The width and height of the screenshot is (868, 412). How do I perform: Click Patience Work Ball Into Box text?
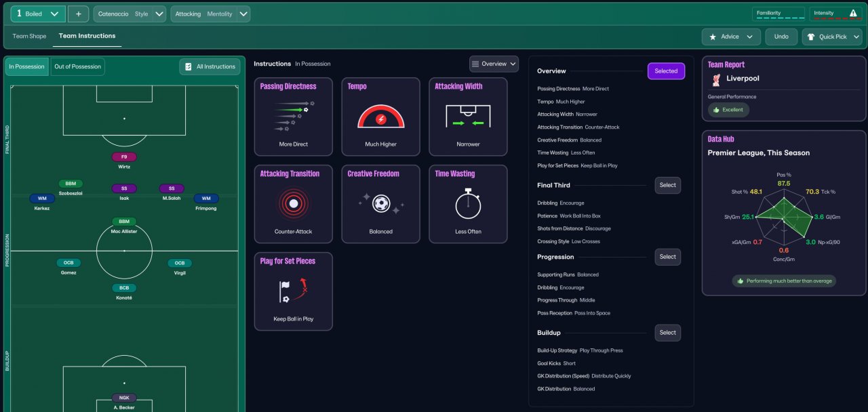click(x=569, y=215)
